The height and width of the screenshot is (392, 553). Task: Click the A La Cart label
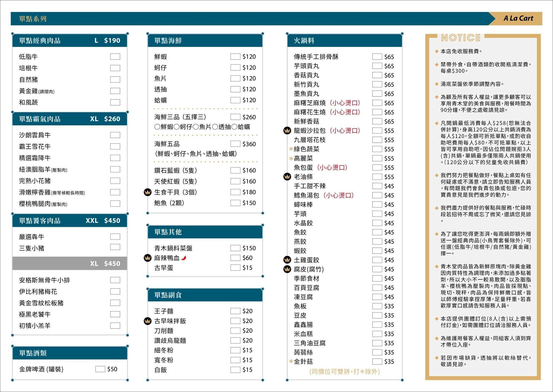518,18
